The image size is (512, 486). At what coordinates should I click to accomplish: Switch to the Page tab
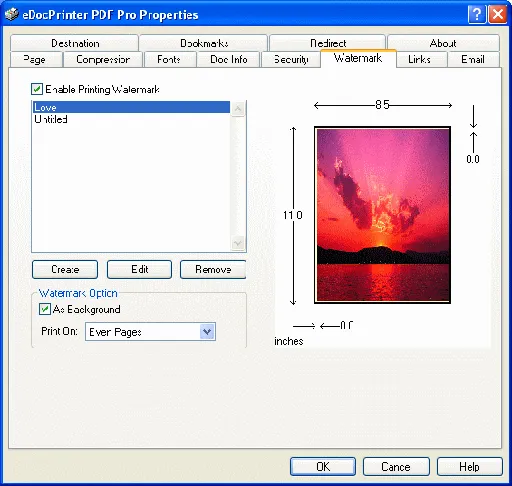tap(36, 59)
